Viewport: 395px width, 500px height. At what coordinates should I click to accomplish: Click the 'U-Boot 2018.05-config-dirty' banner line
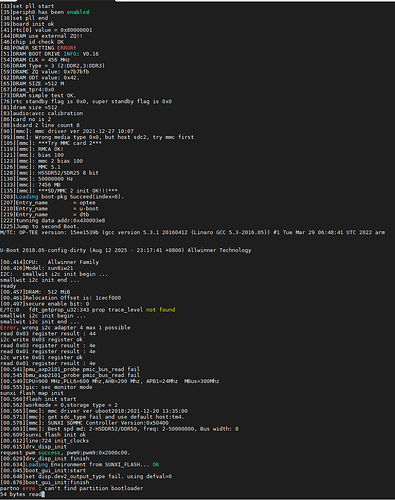126,250
